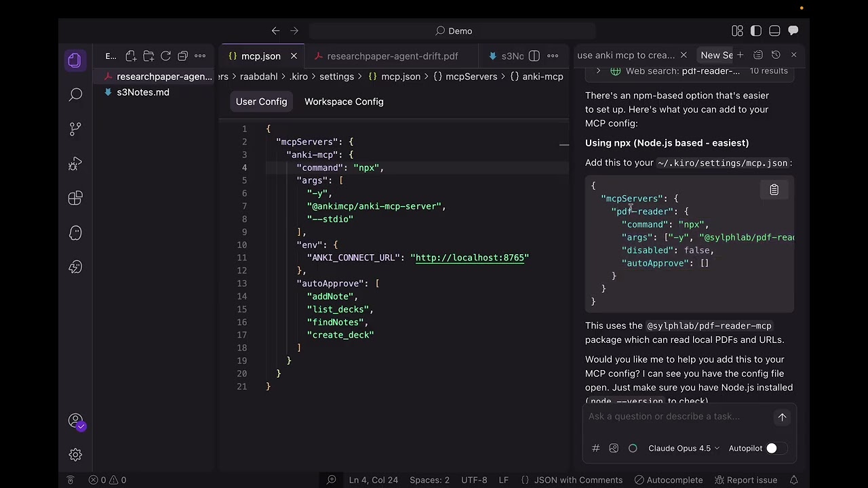Send the chat message with arrow button
Screen dimensions: 868x488
click(782, 418)
